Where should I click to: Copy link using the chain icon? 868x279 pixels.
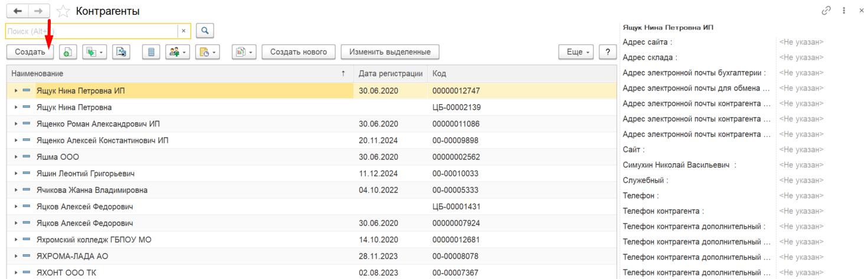pos(826,11)
